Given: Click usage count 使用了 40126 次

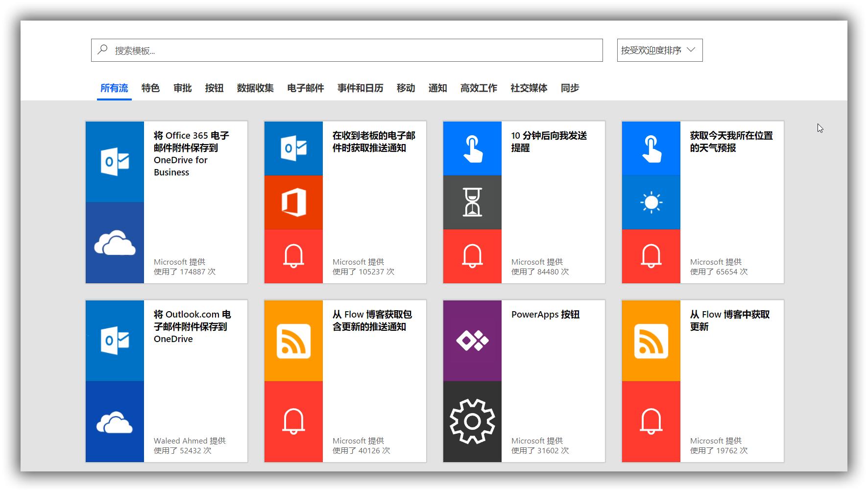Looking at the screenshot, I should click(362, 450).
